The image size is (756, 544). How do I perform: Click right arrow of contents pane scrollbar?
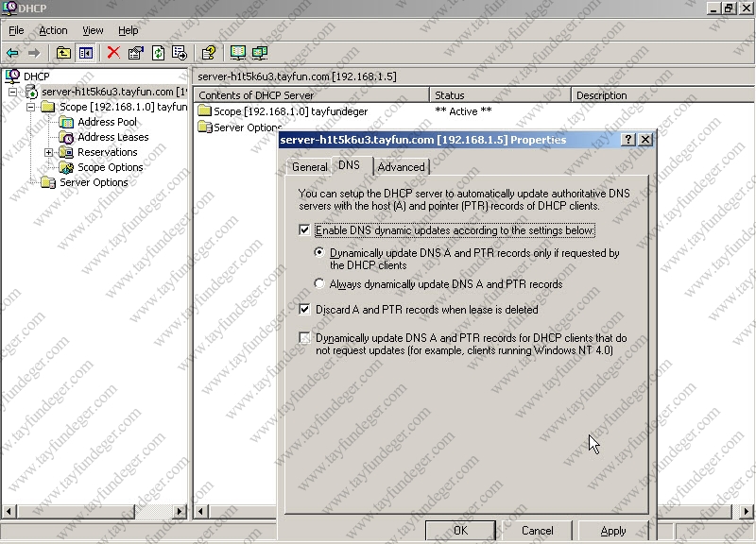(746, 511)
